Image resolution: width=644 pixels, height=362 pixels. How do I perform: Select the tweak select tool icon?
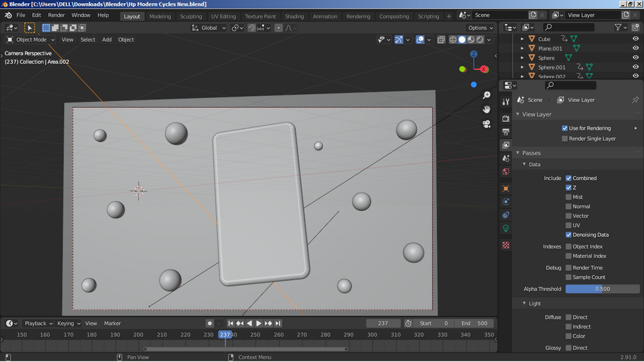coord(29,28)
